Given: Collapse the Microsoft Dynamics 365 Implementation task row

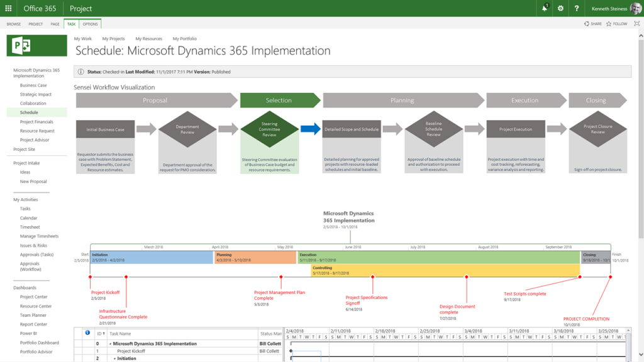Looking at the screenshot, I should [x=110, y=344].
